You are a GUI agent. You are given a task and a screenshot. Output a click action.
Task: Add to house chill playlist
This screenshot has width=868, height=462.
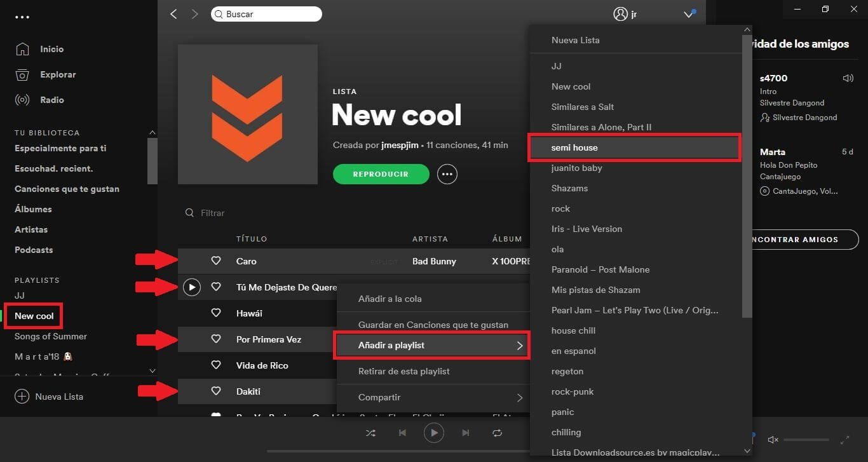click(x=636, y=330)
